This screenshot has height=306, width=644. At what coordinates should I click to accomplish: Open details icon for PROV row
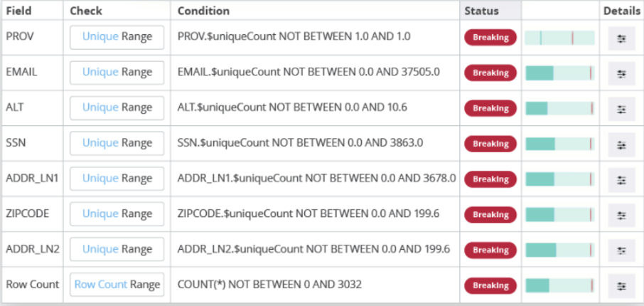pos(621,38)
